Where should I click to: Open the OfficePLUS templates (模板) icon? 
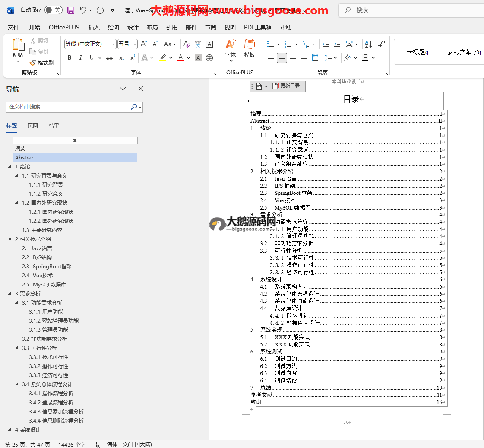point(250,48)
